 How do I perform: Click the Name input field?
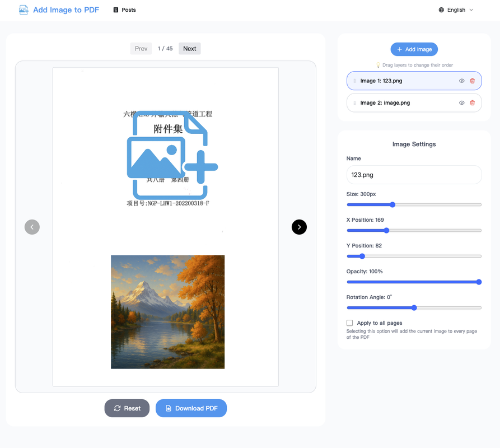(414, 175)
